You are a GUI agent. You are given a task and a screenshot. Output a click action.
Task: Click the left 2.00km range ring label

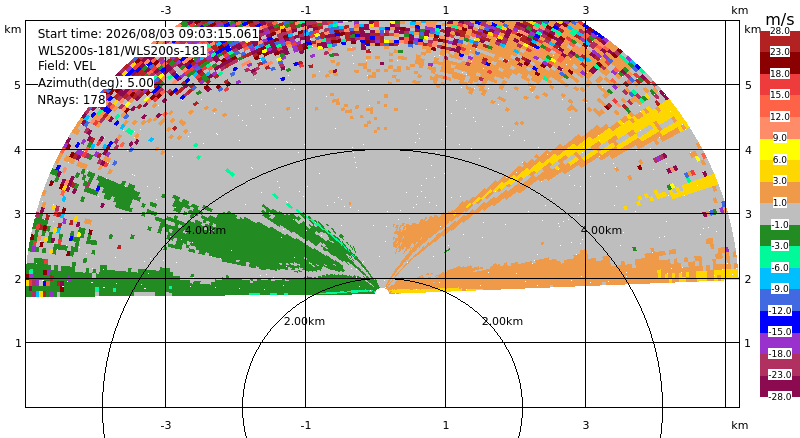click(x=304, y=321)
